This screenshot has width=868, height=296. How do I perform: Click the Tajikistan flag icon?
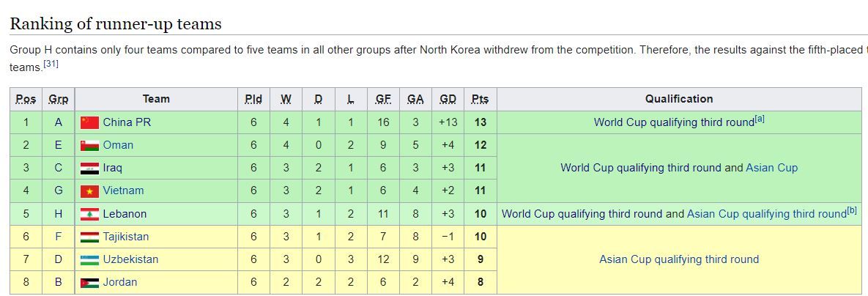click(x=89, y=237)
